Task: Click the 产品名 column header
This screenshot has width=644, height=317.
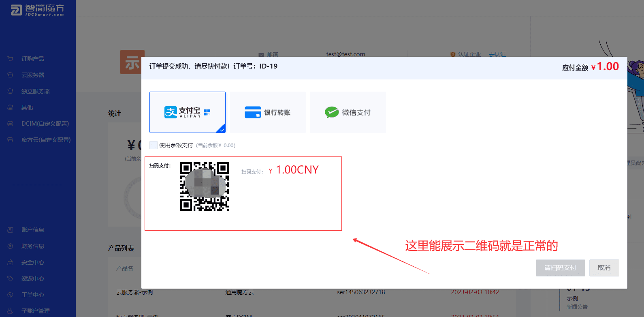Action: click(x=125, y=268)
